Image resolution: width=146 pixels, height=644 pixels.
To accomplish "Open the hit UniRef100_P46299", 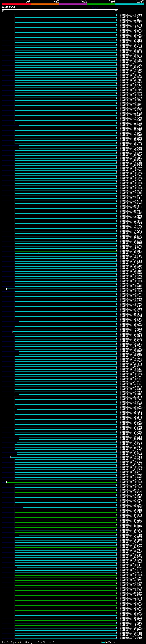I will 131,77.
